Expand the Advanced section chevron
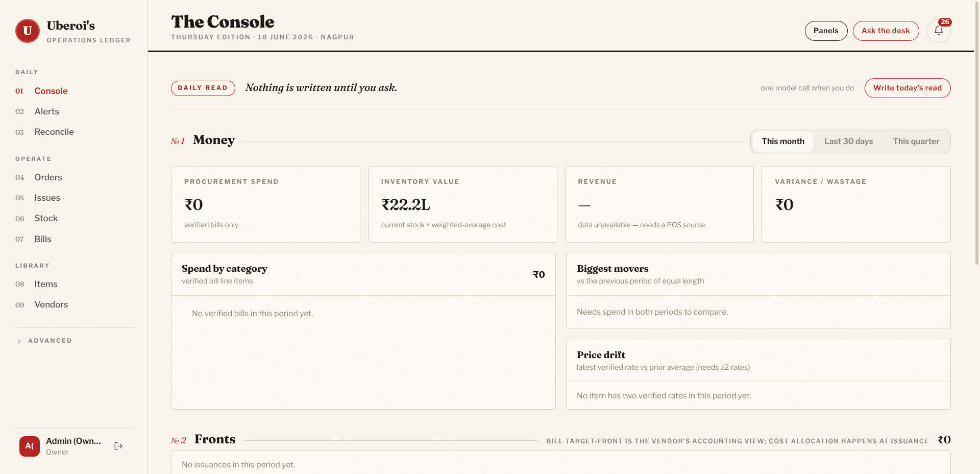The width and height of the screenshot is (980, 474). pos(19,341)
